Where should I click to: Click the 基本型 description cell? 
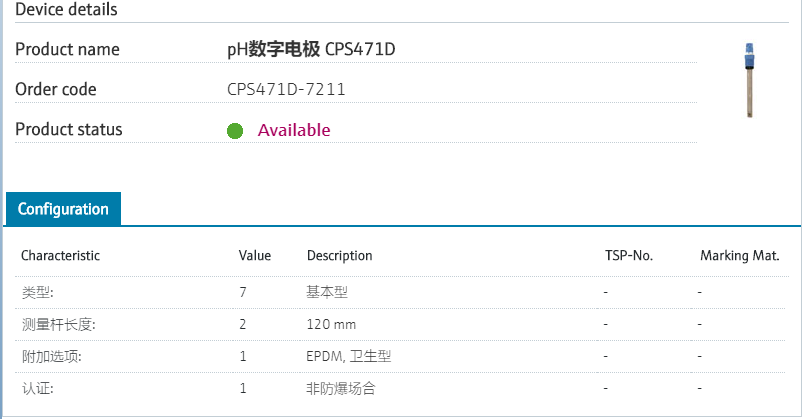tap(327, 292)
